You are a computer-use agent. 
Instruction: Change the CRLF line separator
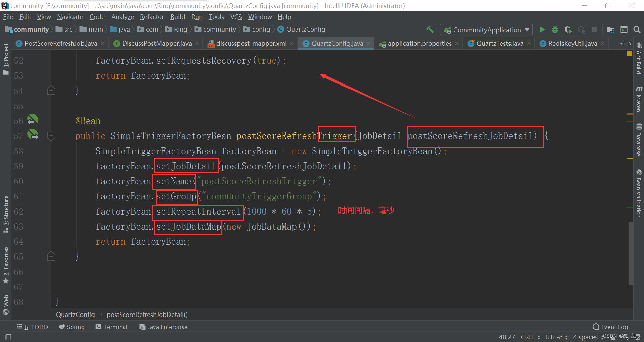530,337
